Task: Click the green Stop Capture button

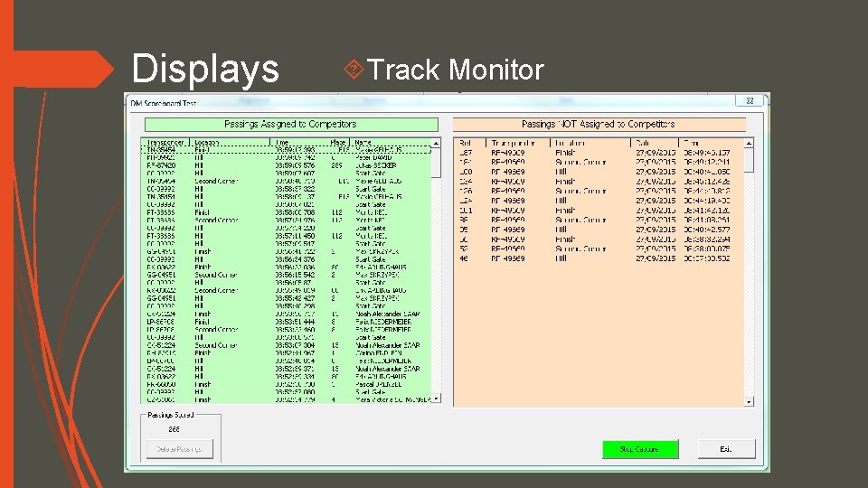Action: click(x=640, y=449)
